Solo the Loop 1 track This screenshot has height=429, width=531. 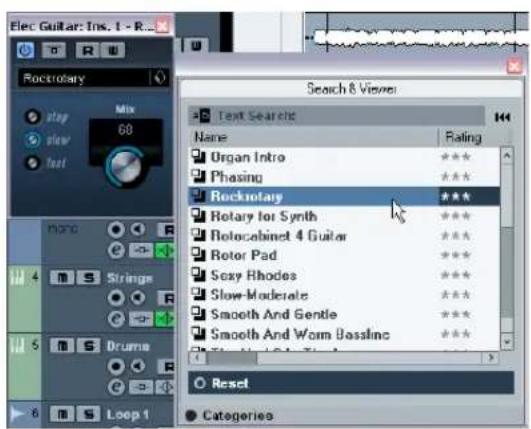pyautogui.click(x=88, y=414)
